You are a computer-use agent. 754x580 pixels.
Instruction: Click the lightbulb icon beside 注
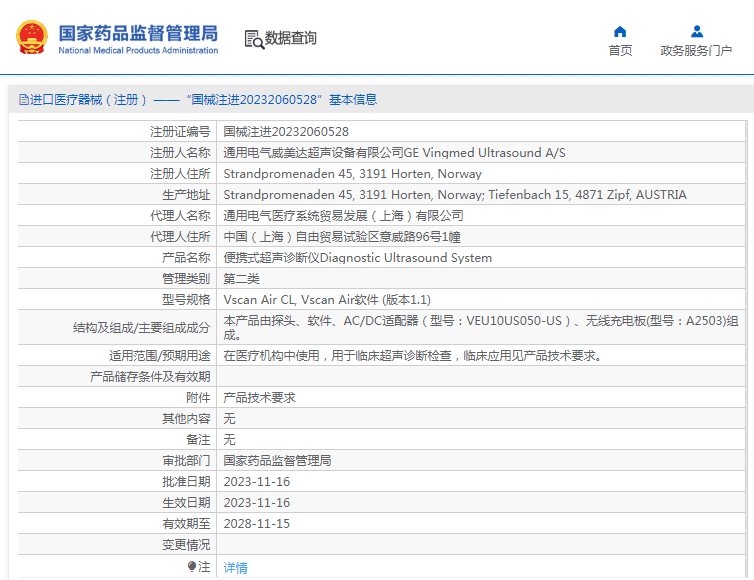[x=192, y=567]
